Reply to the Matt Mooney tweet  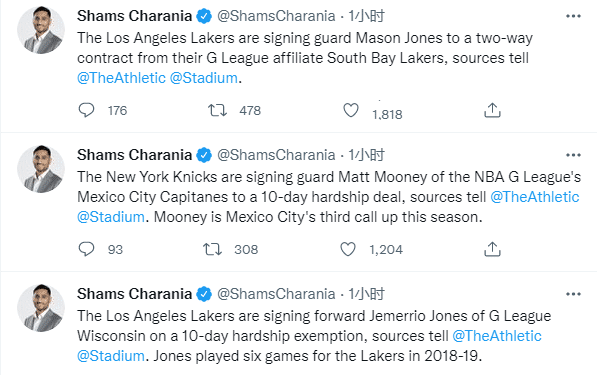click(x=86, y=249)
